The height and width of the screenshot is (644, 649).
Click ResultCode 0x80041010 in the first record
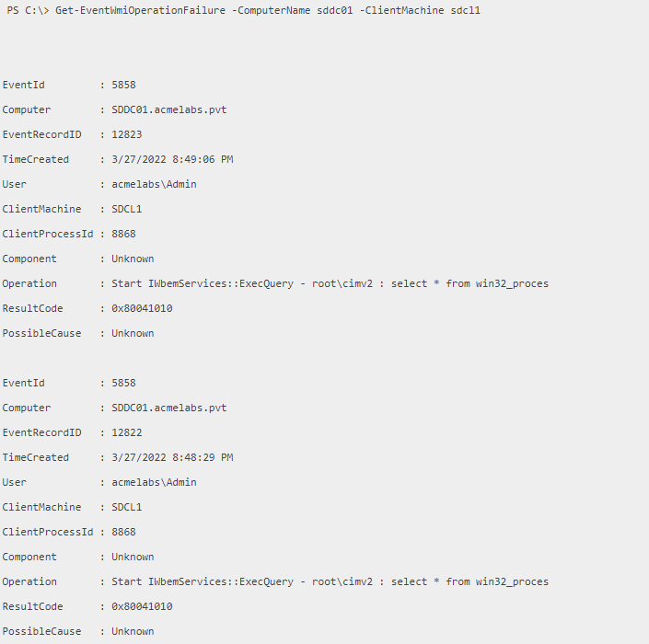click(142, 308)
